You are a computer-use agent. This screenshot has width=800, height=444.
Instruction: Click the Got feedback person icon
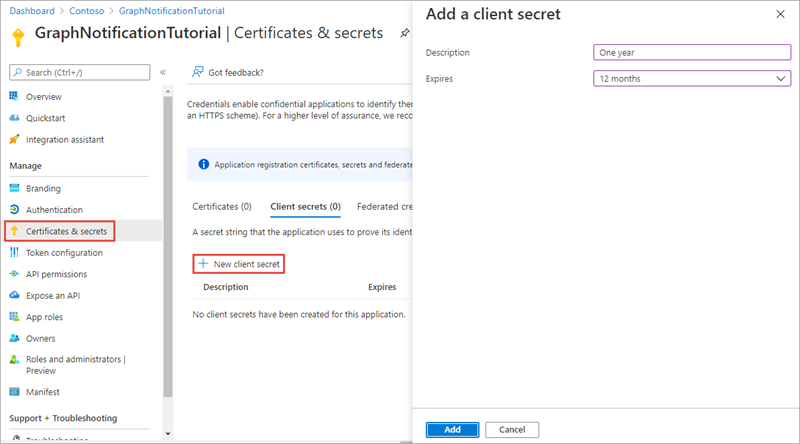click(x=197, y=72)
